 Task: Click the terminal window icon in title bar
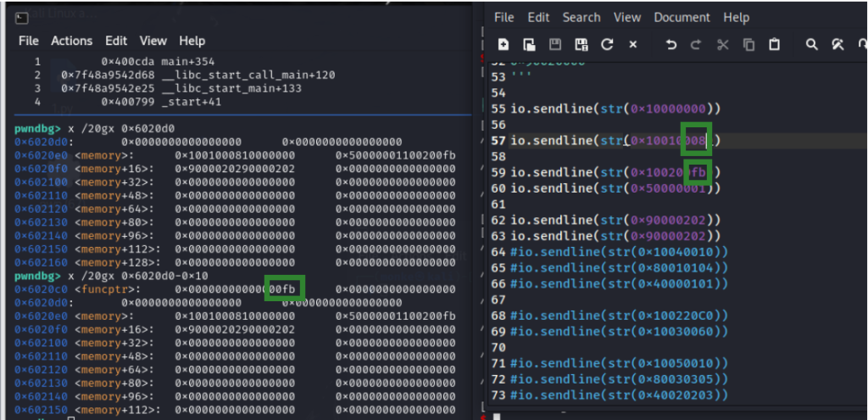[x=23, y=17]
